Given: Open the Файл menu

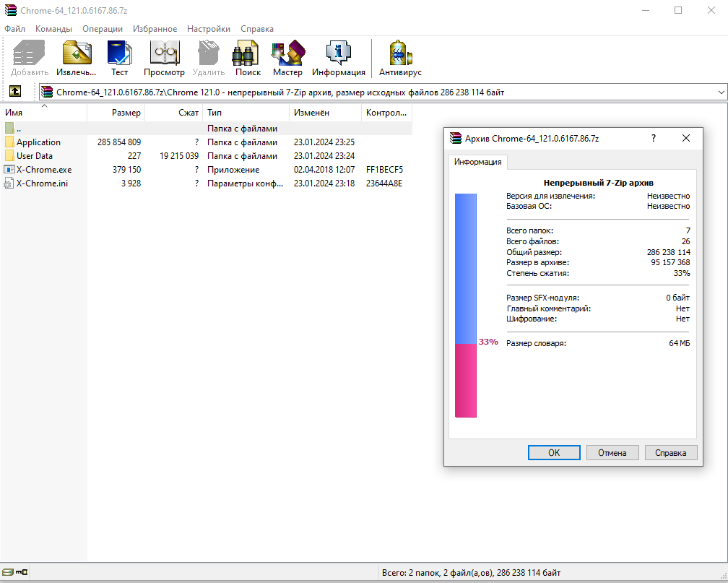Looking at the screenshot, I should coord(14,29).
